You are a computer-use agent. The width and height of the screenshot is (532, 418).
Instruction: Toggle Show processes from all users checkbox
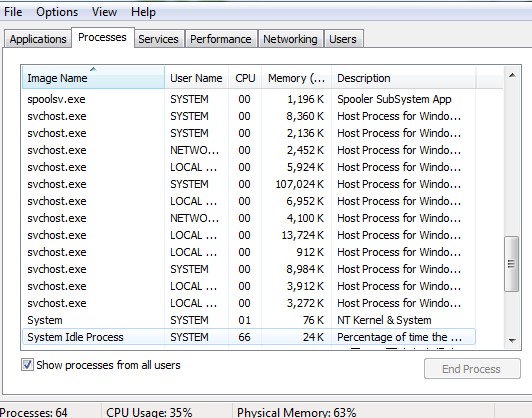[x=27, y=365]
